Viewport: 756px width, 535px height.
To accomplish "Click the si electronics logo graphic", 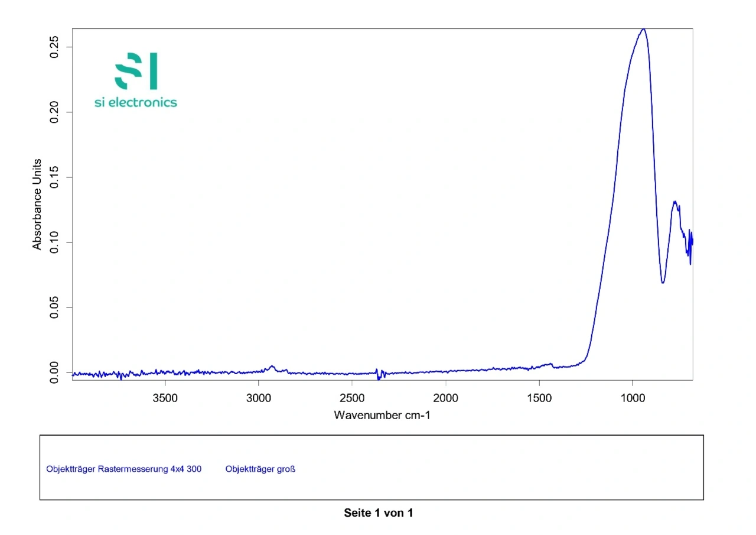I will click(x=136, y=71).
